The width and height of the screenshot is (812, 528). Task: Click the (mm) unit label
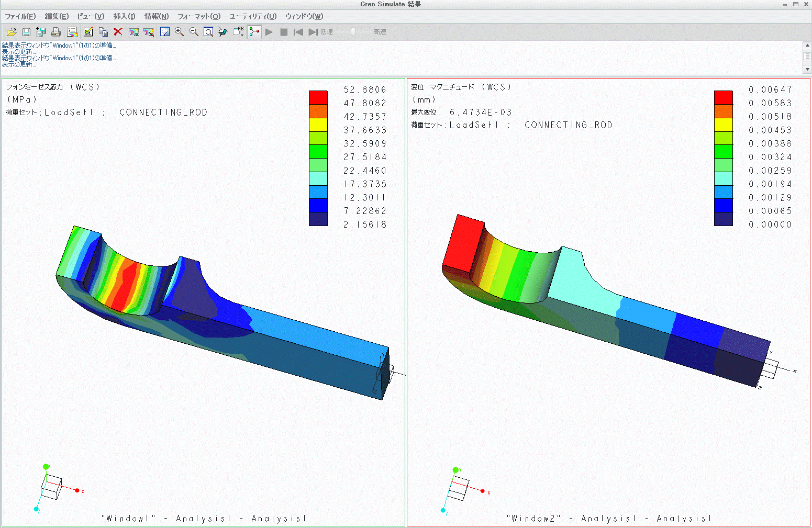pos(424,99)
